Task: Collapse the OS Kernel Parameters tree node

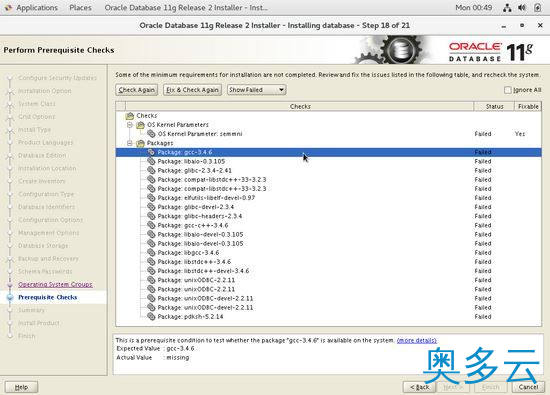Action: pyautogui.click(x=130, y=125)
